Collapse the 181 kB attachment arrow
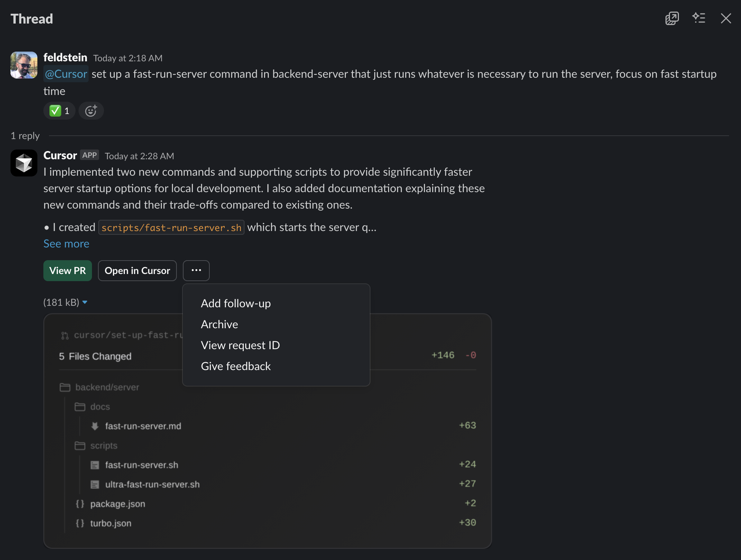The height and width of the screenshot is (560, 741). point(85,302)
